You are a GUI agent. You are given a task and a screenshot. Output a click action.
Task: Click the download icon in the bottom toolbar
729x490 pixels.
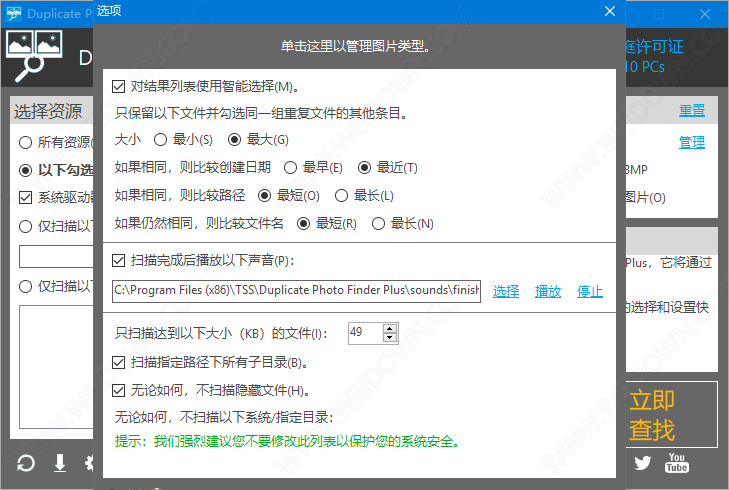point(60,463)
